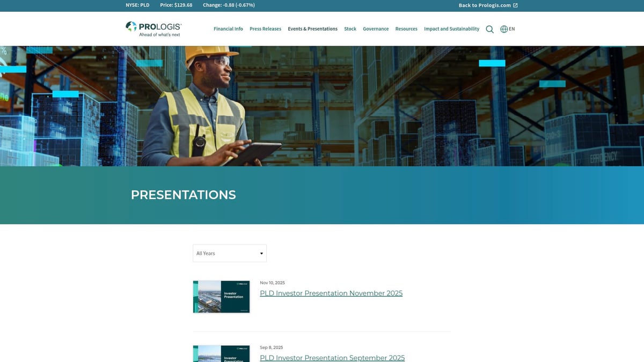The height and width of the screenshot is (362, 644).
Task: Click the September 2025 presentation thumbnail
Action: click(x=221, y=354)
